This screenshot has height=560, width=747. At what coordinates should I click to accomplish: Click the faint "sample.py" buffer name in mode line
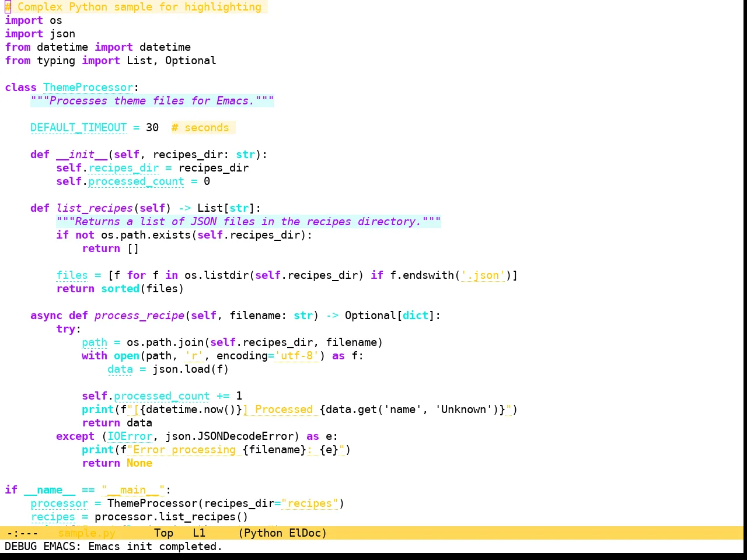tap(87, 533)
